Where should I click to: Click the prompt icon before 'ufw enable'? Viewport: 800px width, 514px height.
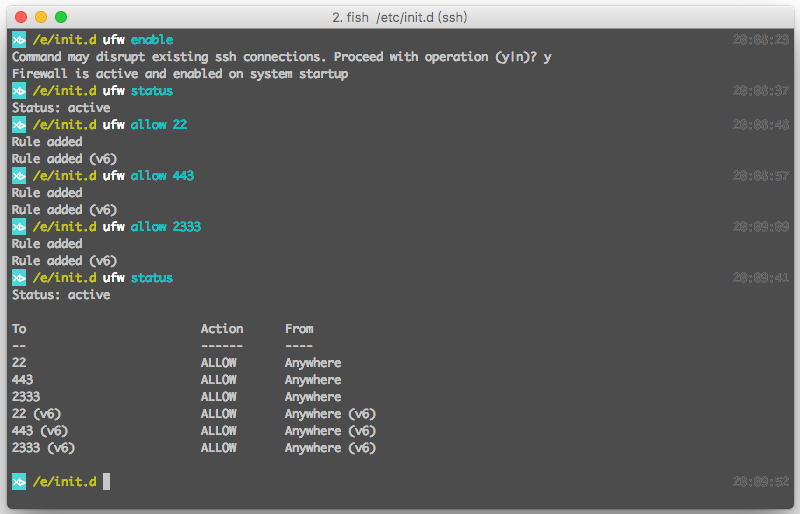(x=19, y=40)
